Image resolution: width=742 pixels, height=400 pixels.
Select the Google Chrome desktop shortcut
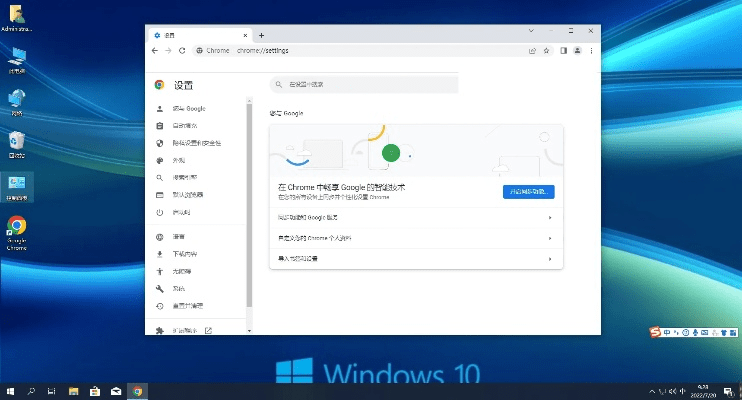pos(17,232)
